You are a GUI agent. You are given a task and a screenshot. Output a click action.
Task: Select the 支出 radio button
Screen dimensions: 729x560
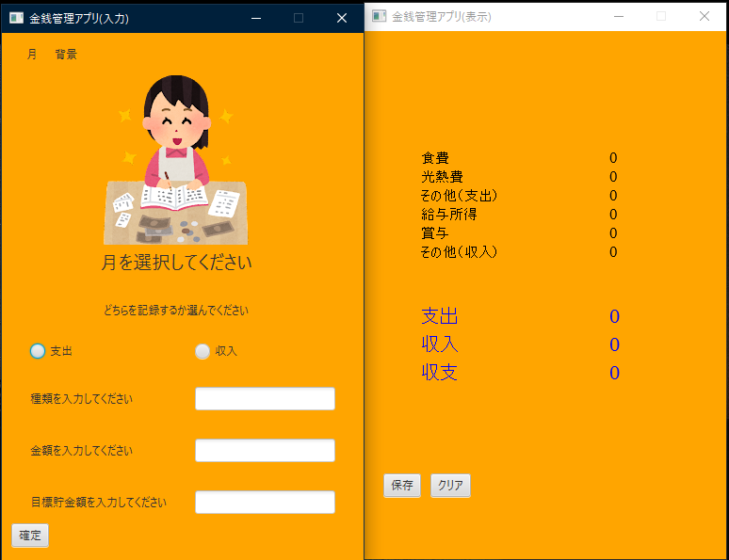coord(38,351)
